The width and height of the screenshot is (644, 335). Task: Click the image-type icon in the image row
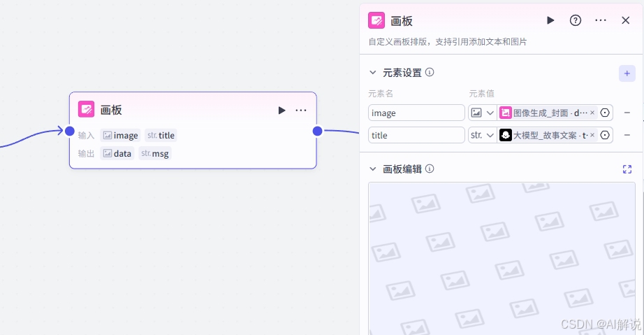tap(476, 113)
